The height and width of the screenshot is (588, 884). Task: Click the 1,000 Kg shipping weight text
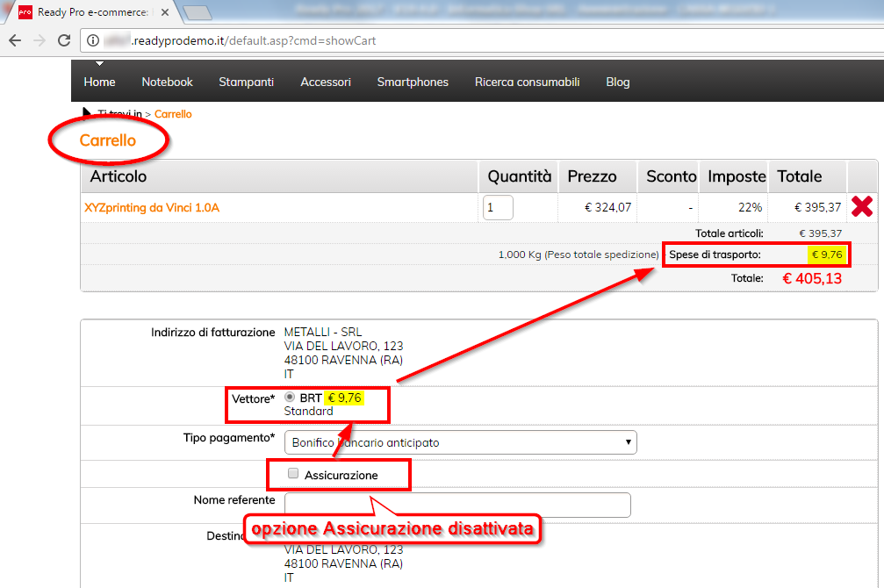579,255
